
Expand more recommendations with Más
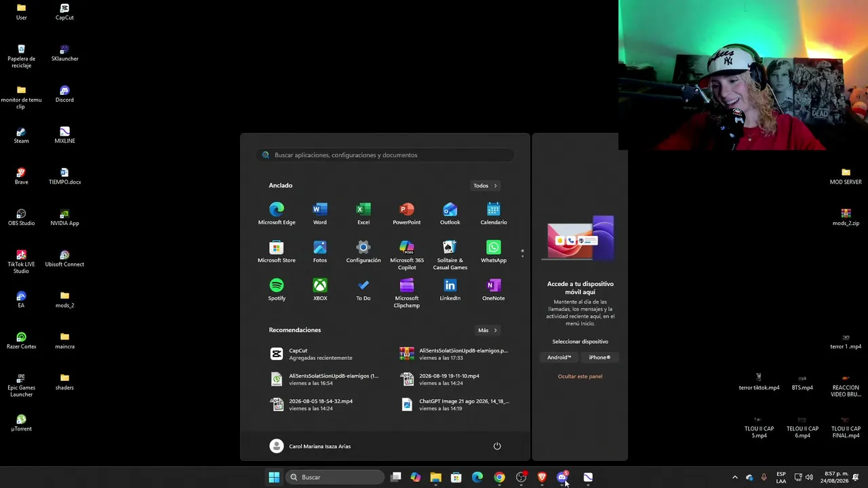click(x=487, y=330)
